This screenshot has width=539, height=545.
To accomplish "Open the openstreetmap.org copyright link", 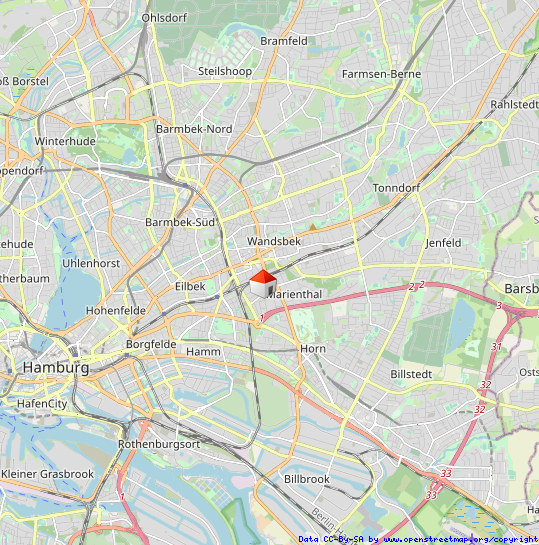I will click(x=459, y=539).
